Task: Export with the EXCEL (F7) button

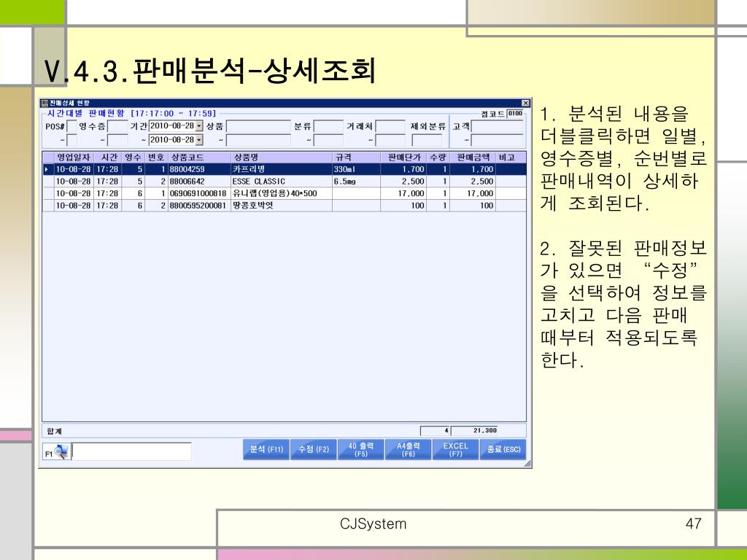Action: coord(455,449)
